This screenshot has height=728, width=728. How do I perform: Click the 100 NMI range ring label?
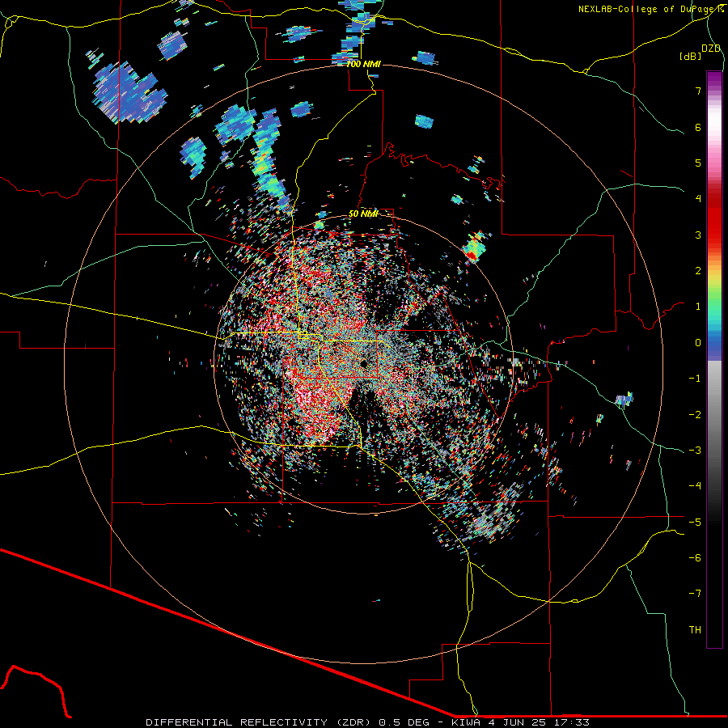(363, 64)
